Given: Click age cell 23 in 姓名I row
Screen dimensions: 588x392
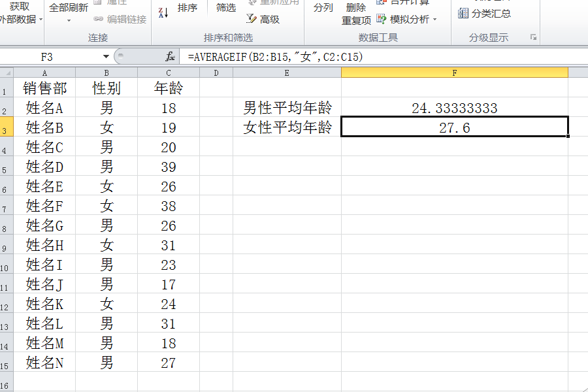Looking at the screenshot, I should click(x=169, y=264).
